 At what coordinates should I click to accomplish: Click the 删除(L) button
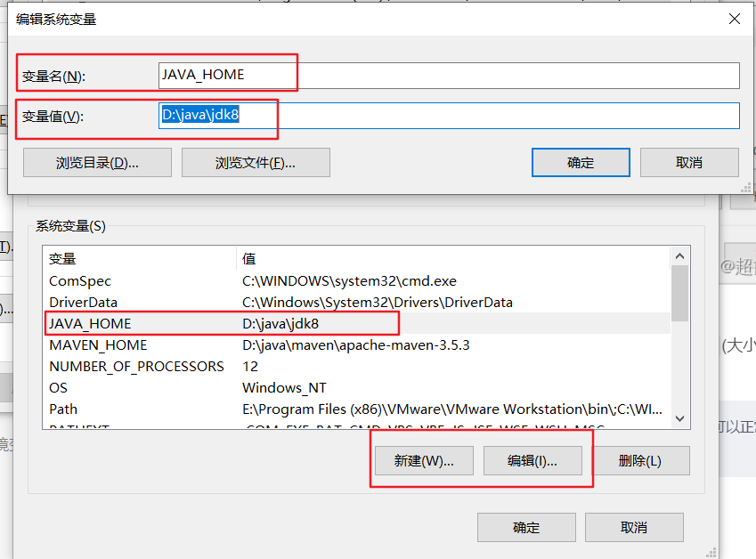[642, 460]
